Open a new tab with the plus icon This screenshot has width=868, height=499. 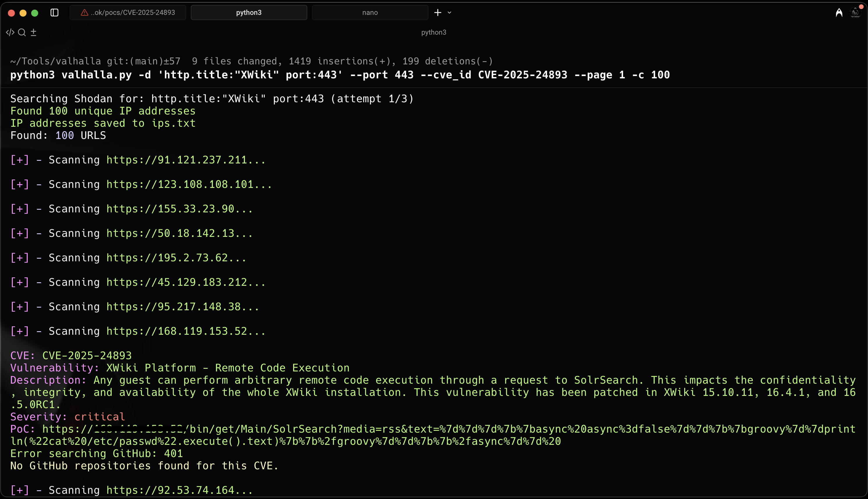tap(437, 13)
